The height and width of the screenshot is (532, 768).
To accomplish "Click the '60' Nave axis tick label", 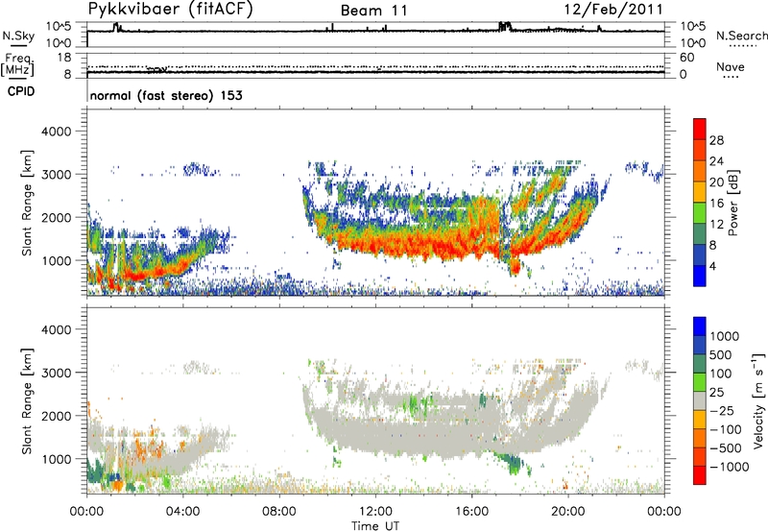I will click(x=687, y=58).
